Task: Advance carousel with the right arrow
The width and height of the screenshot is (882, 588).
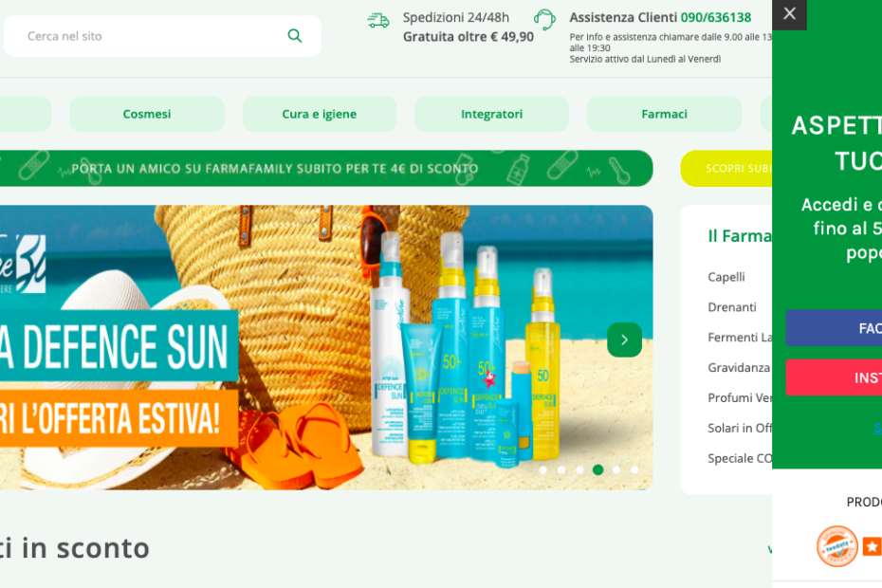Action: [x=624, y=340]
